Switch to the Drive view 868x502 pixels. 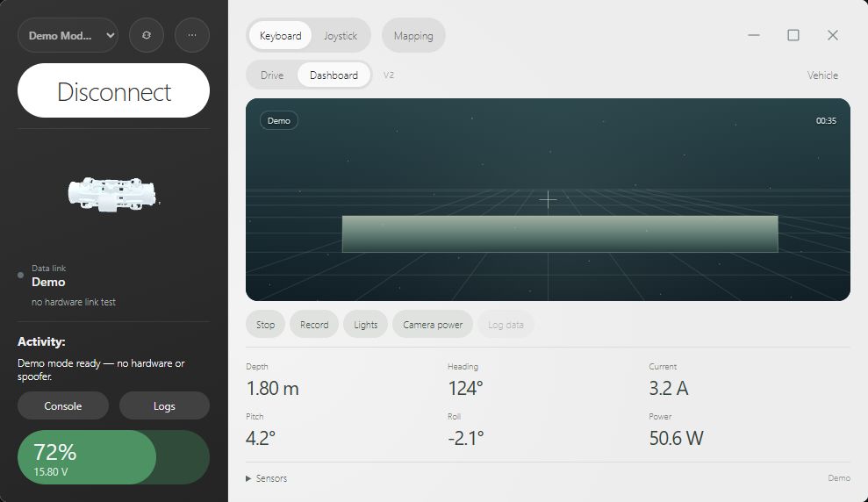(x=272, y=75)
